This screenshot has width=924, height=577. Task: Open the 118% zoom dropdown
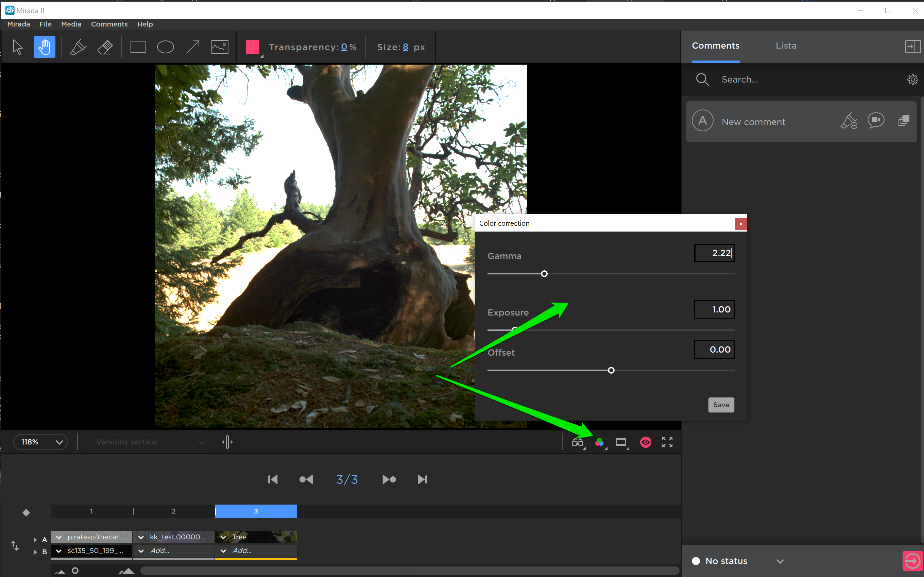pyautogui.click(x=40, y=442)
